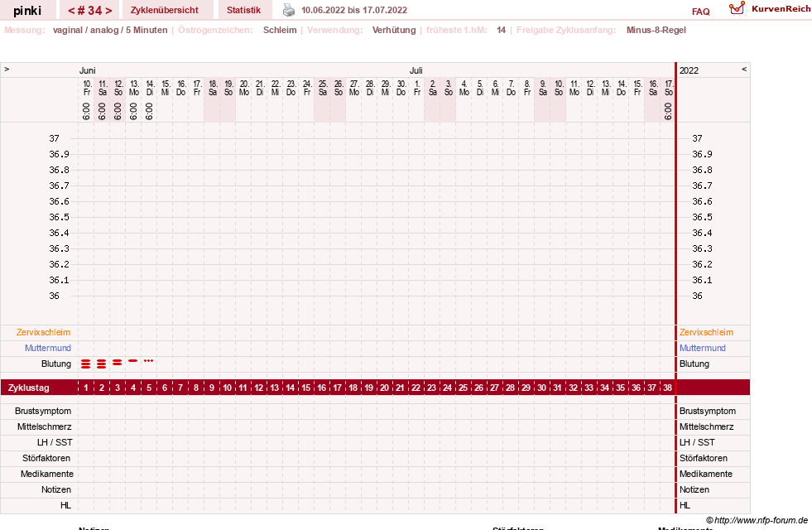This screenshot has height=530, width=812.
Task: Click the 6:00 time under 14. Di
Action: (x=149, y=111)
